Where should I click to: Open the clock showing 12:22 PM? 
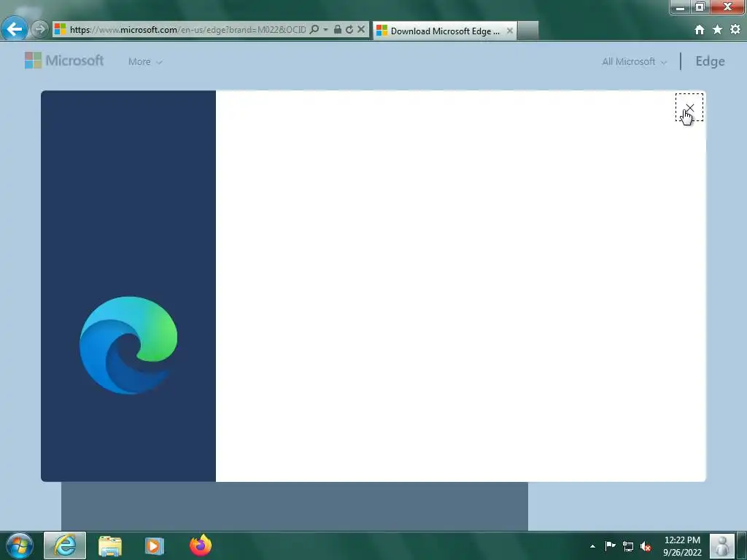click(682, 546)
